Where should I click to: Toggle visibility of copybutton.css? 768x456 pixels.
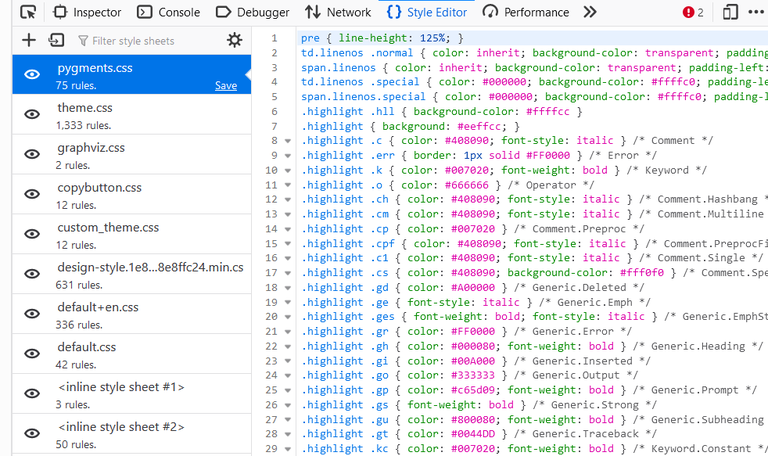32,194
